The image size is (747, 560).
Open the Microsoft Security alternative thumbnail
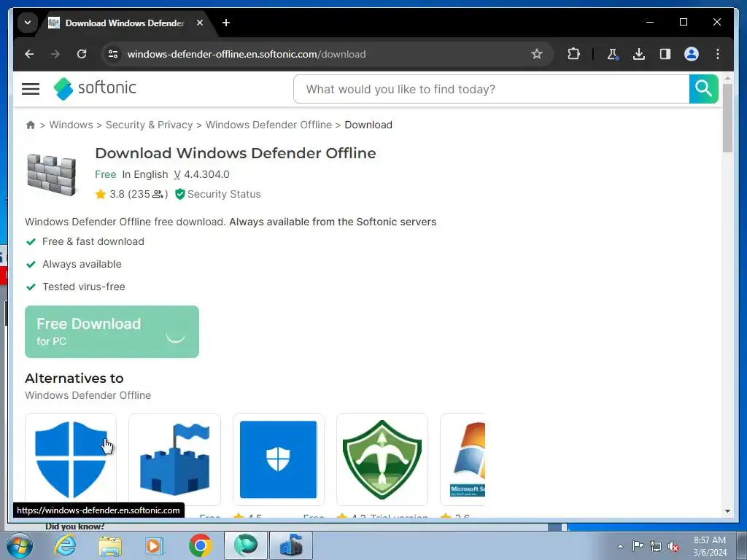[463, 459]
